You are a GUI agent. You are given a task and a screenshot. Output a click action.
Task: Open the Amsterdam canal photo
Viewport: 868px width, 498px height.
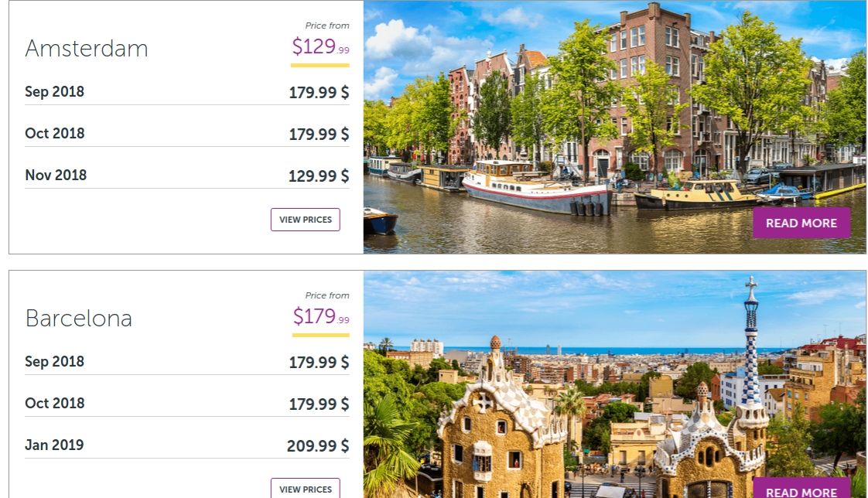[614, 128]
